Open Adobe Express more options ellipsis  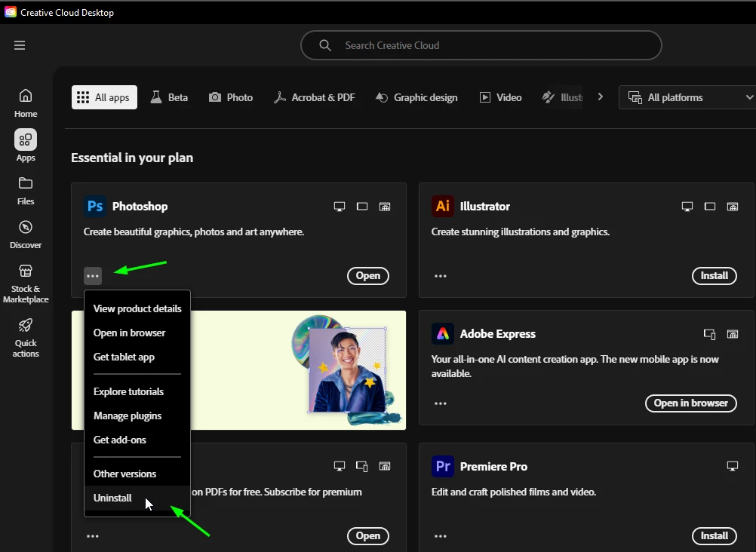point(440,403)
